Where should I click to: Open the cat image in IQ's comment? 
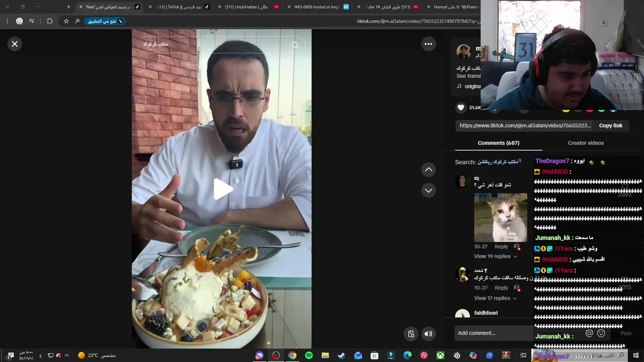pos(501,217)
